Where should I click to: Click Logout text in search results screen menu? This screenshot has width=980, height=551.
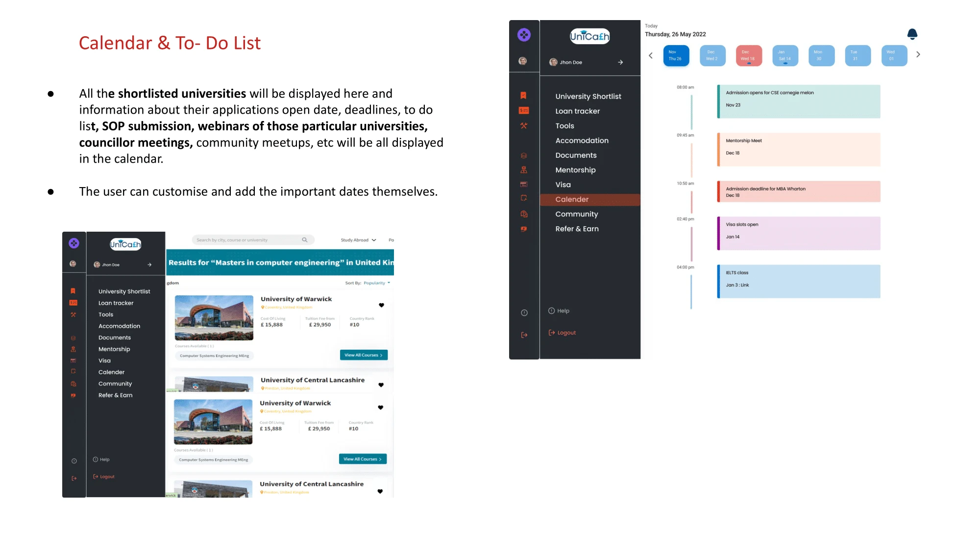pos(107,477)
